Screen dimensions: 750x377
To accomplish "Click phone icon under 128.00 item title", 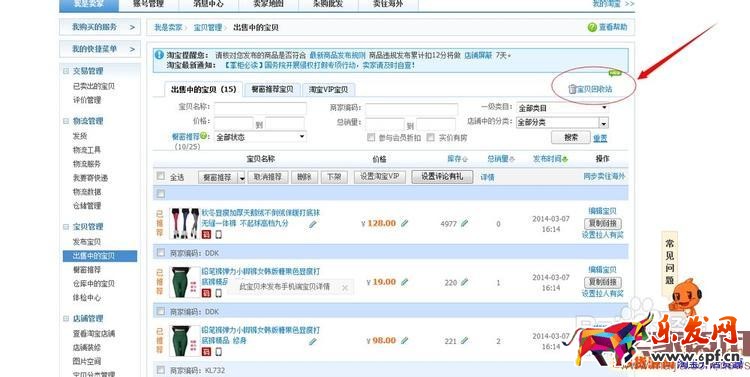I will (x=219, y=234).
